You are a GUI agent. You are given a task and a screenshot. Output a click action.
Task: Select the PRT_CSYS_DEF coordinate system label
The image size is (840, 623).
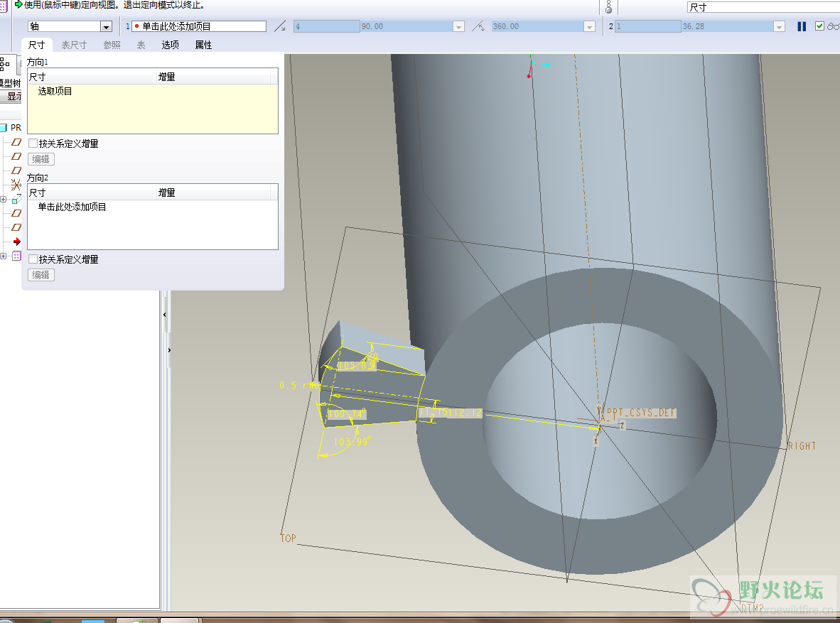point(641,413)
